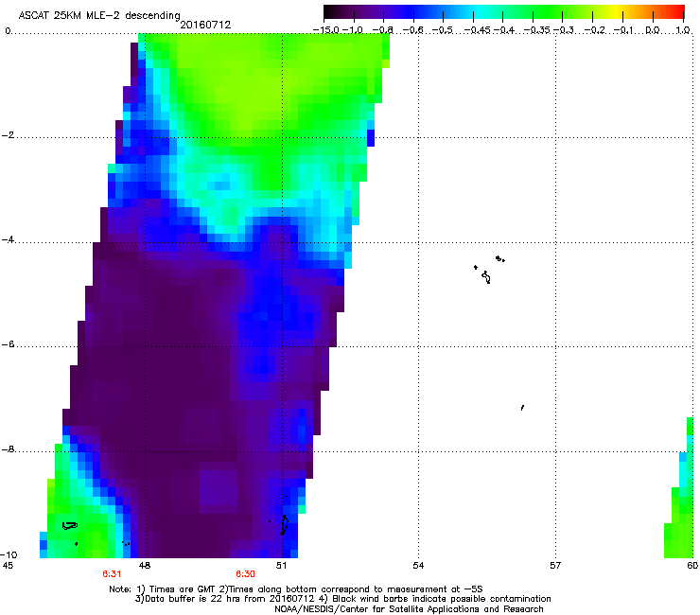Click the 60 longitude axis label
This screenshot has height=615, width=700.
click(x=692, y=566)
